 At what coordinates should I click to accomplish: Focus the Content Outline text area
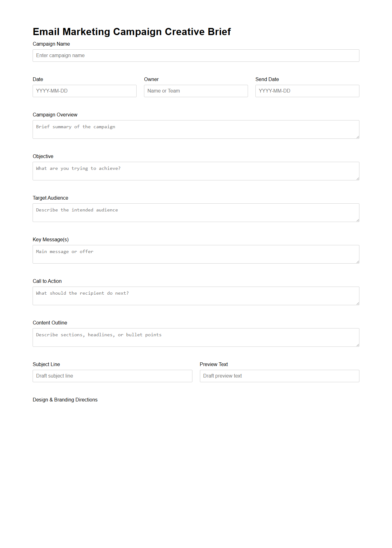click(x=196, y=337)
